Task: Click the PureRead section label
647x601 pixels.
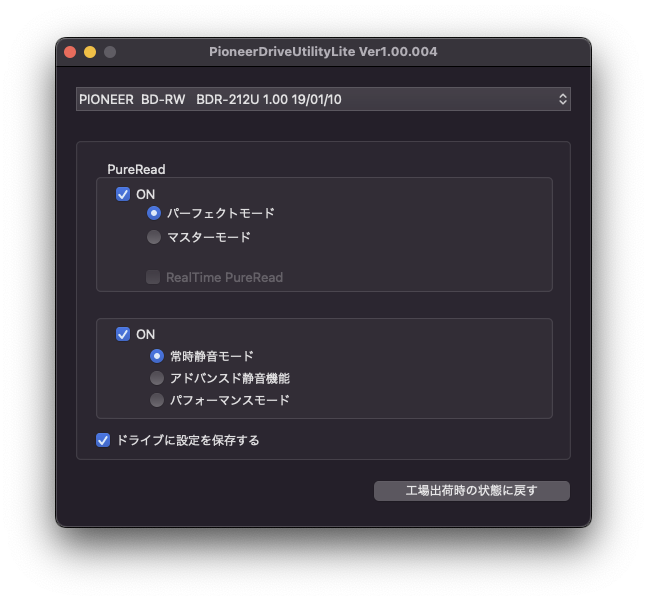Action: [x=136, y=169]
